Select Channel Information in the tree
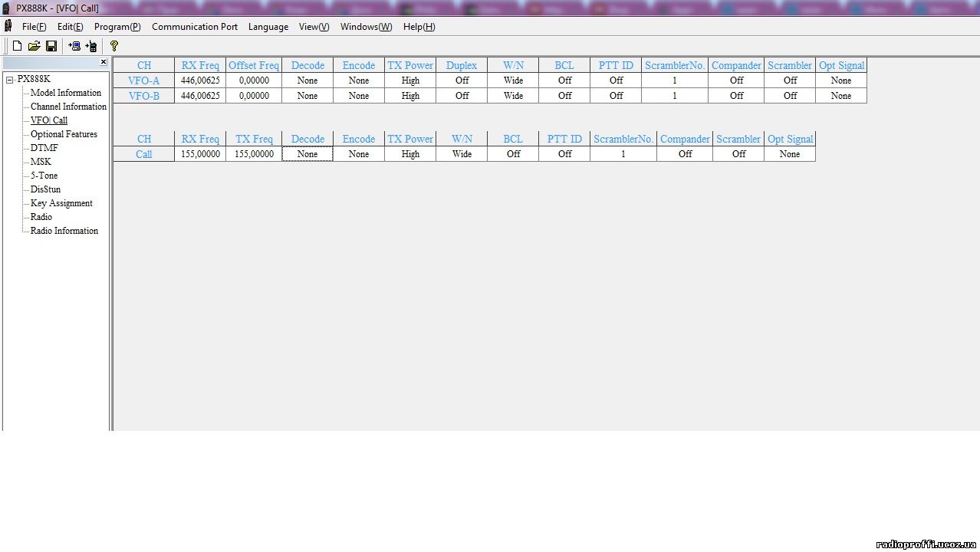This screenshot has width=980, height=552. coord(68,107)
